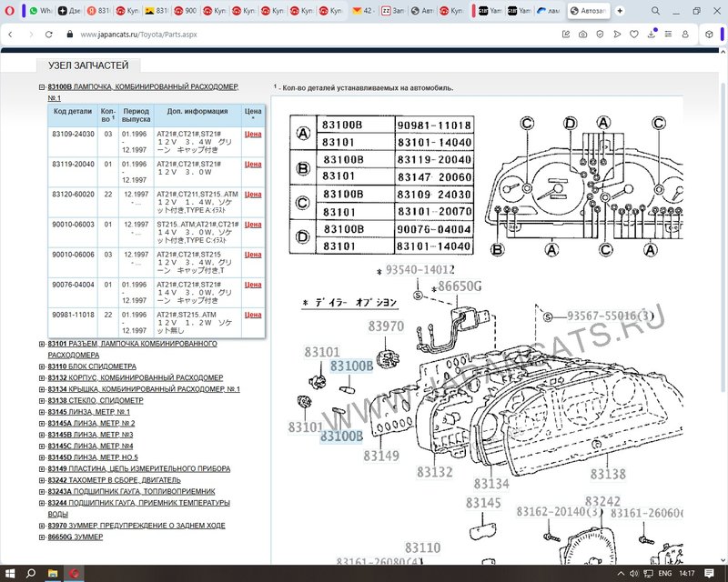
Task: Switch to the WhatsApp tab
Action: tap(40, 10)
